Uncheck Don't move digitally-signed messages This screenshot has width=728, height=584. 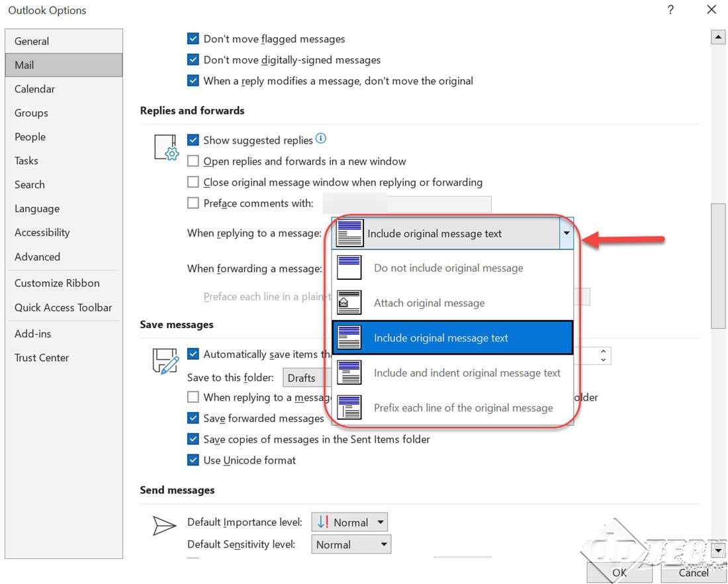(x=193, y=60)
